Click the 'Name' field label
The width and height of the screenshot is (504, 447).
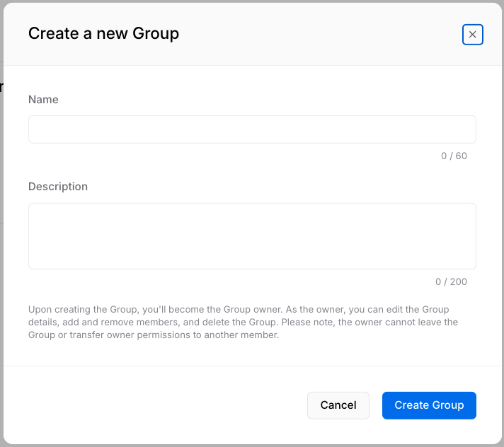[43, 100]
